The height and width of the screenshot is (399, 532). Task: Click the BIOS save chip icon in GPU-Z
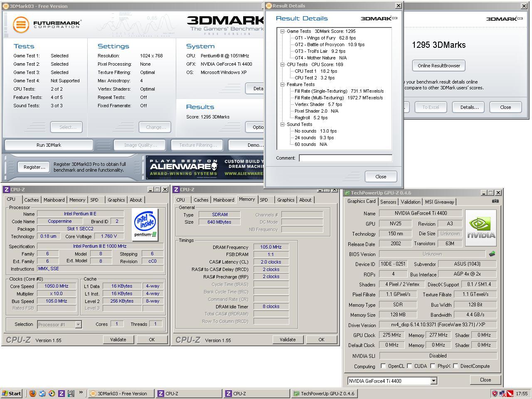492,254
